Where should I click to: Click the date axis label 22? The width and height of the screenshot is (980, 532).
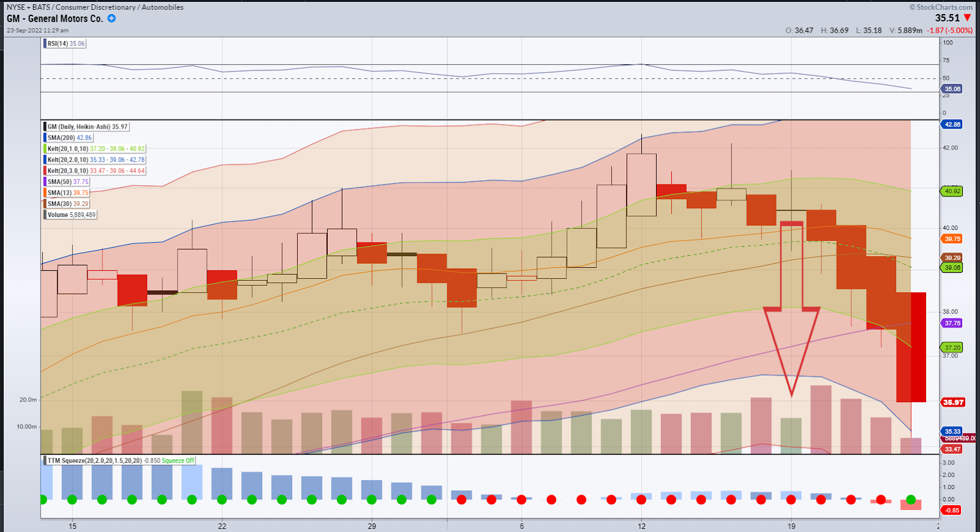click(222, 526)
